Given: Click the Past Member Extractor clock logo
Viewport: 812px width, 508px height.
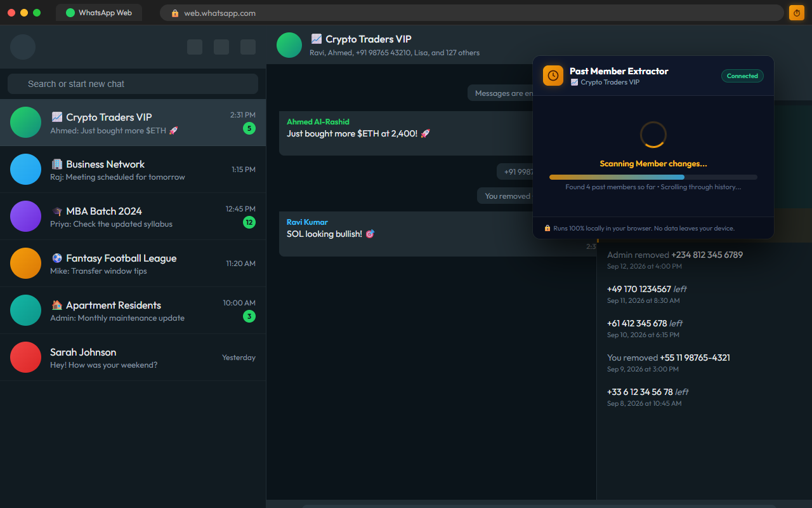Looking at the screenshot, I should 553,76.
